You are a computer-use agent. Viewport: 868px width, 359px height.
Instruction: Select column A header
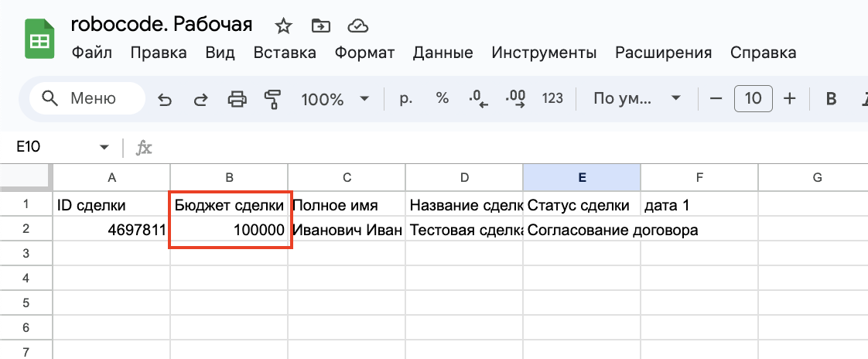[x=112, y=177]
